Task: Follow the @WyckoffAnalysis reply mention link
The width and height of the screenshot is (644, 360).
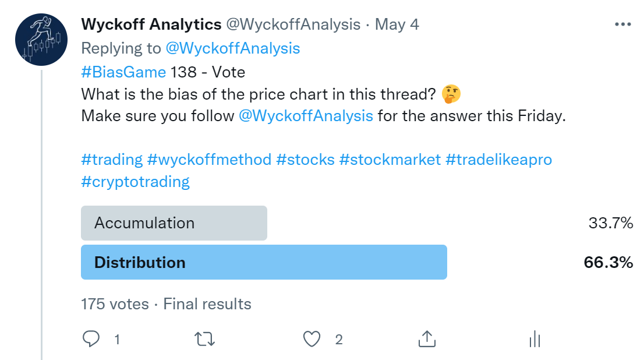Action: click(233, 48)
